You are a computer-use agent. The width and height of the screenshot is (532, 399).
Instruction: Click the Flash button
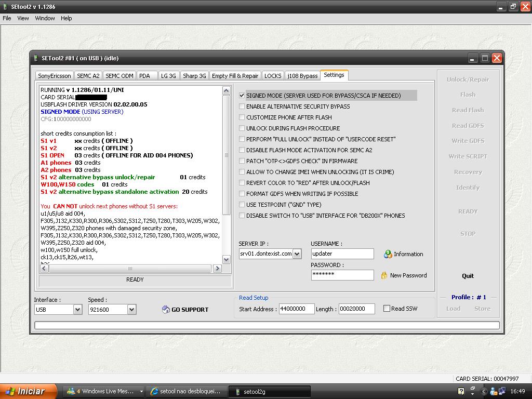(468, 95)
